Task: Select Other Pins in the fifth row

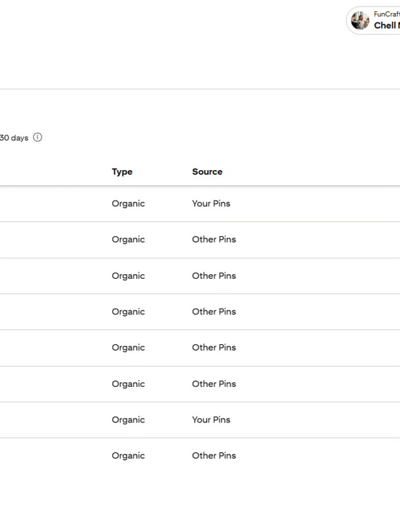Action: 214,347
